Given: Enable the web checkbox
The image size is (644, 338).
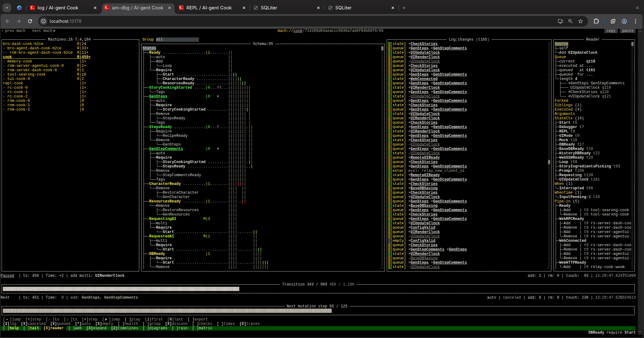Looking at the screenshot, I should (x=75, y=328).
